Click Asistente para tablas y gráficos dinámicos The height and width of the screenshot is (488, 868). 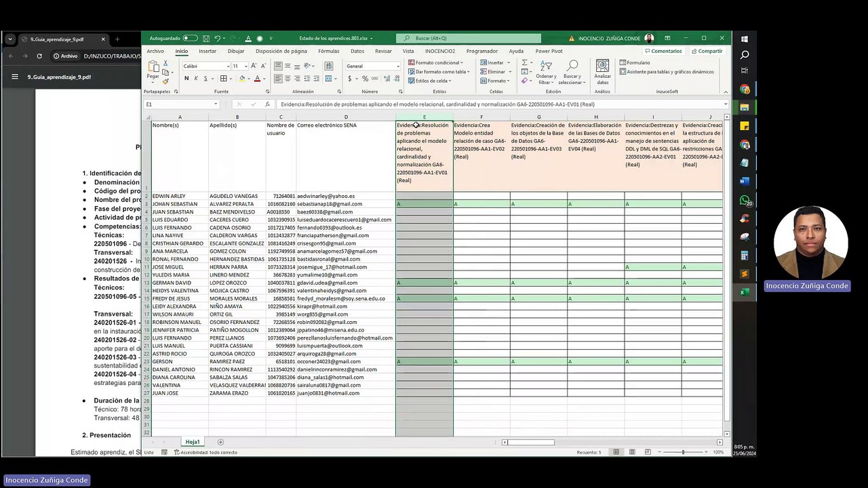(x=667, y=71)
